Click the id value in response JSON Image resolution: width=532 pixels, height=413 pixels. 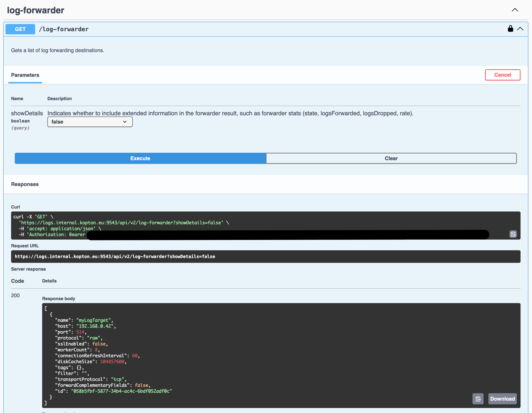121,391
